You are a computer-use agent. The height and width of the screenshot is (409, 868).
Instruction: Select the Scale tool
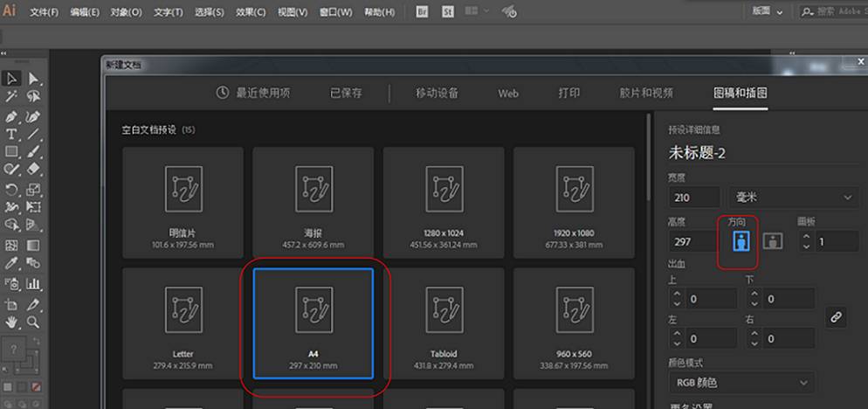(34, 190)
